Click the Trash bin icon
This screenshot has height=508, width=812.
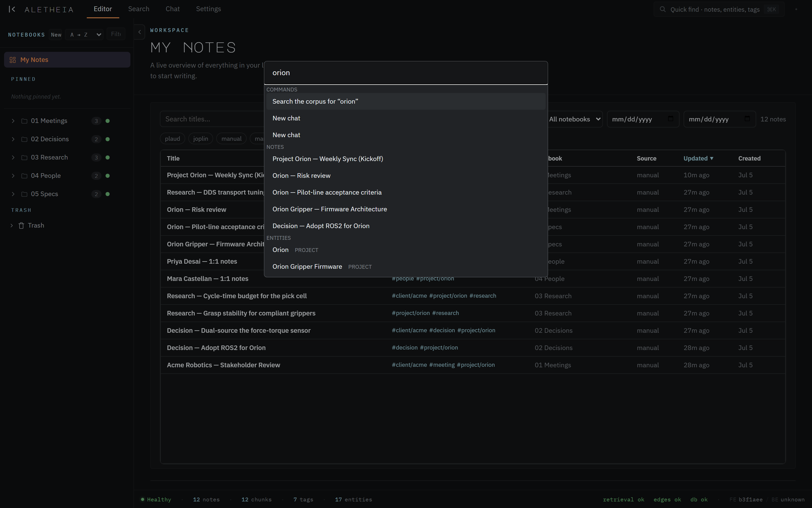(x=21, y=226)
